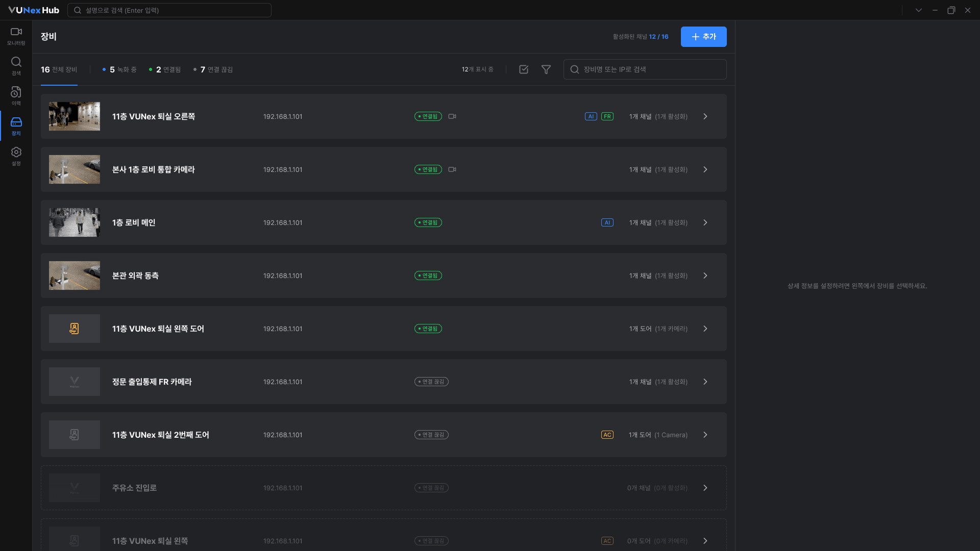
Task: Click the AC badge on 11층 VUNex 퇴실 2번째 도어
Action: (x=607, y=435)
